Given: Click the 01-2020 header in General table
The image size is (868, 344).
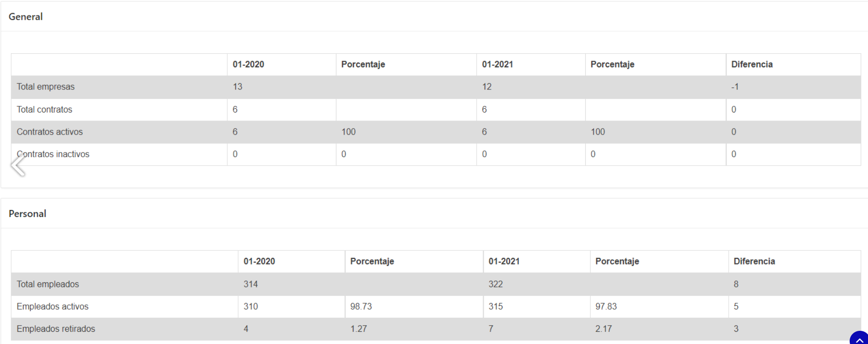Looking at the screenshot, I should 248,64.
